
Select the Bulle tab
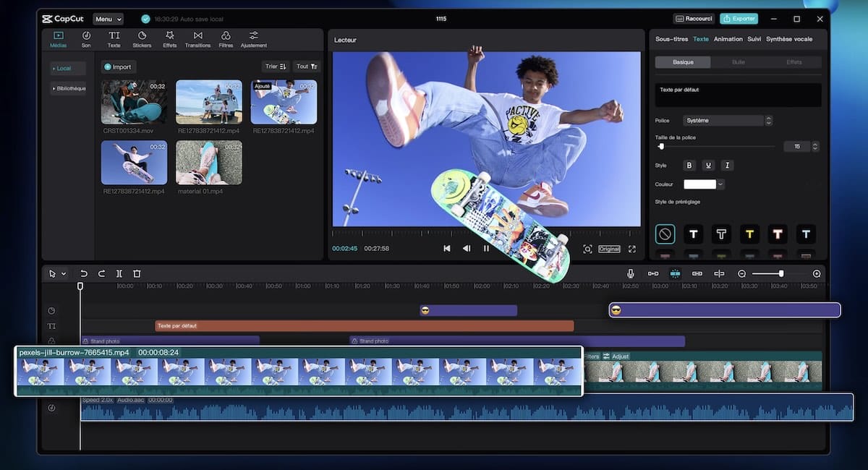coord(739,62)
